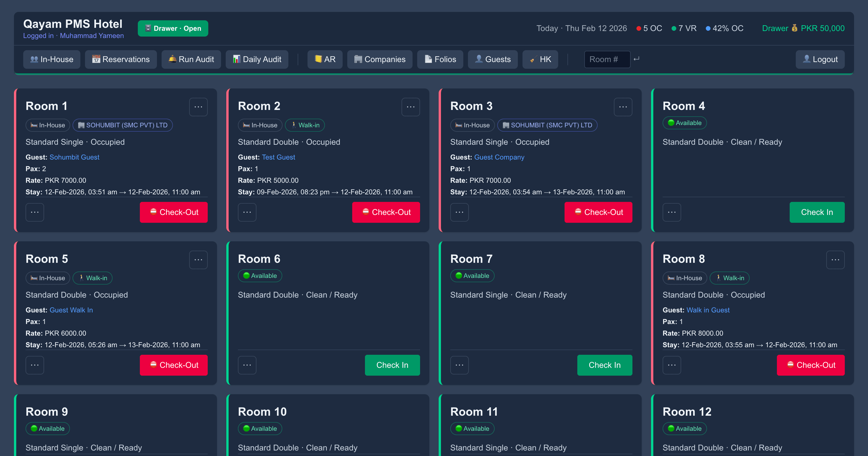Open Room 1 options menu
This screenshot has width=868, height=456.
pos(198,107)
